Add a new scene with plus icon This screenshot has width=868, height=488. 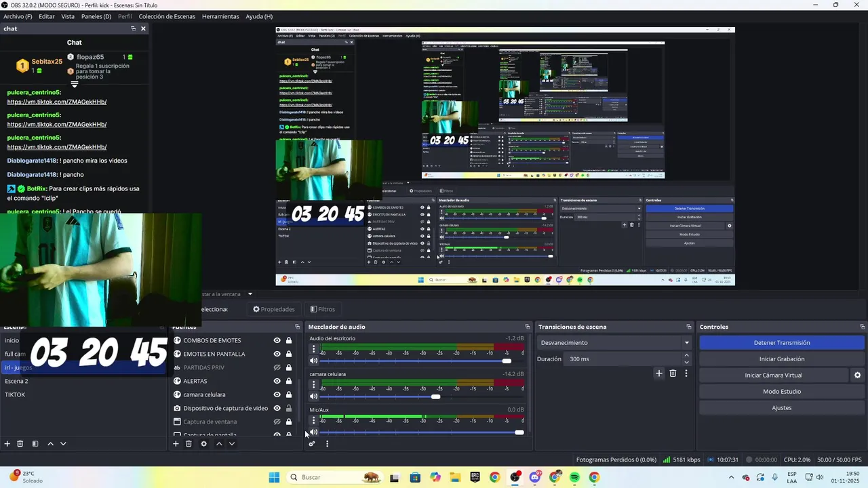(7, 444)
